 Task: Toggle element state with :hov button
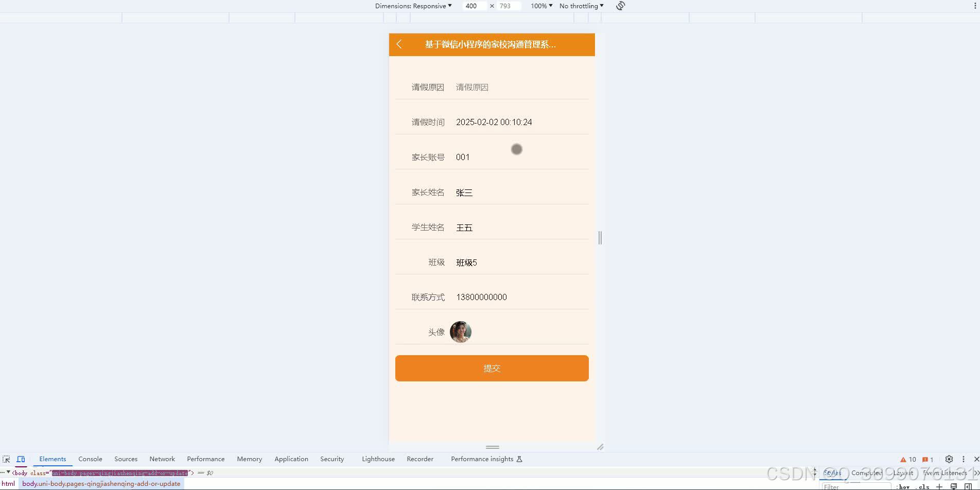point(903,486)
